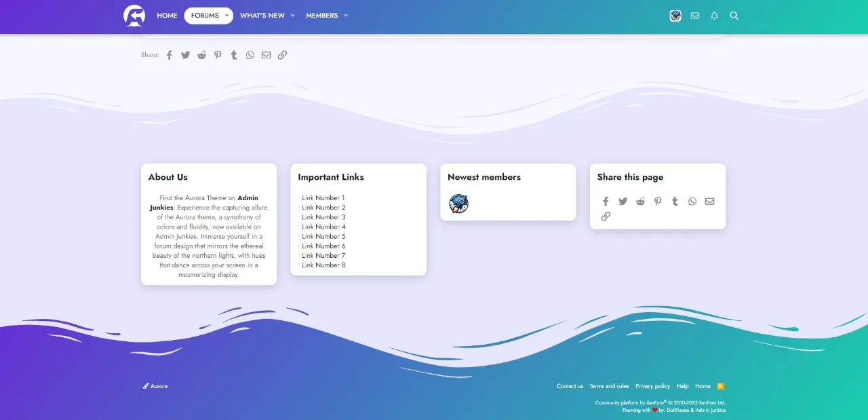Open the What's New nav item
This screenshot has height=420, width=868.
click(x=262, y=16)
